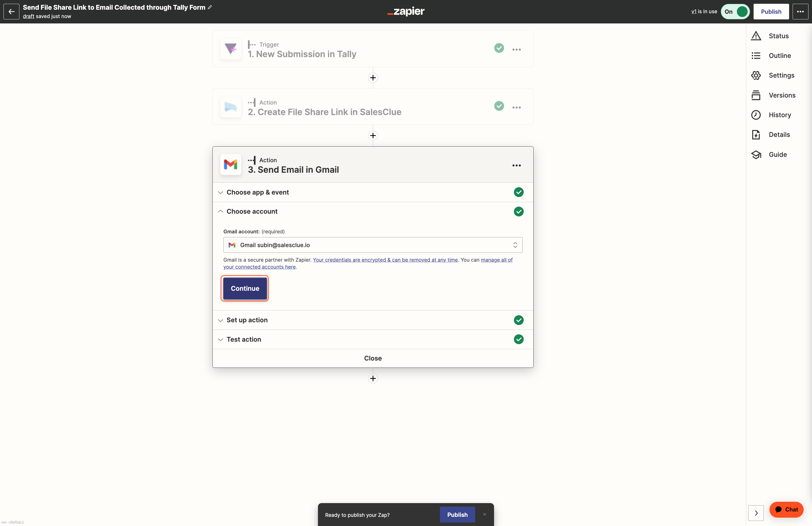Expand the Test action section
This screenshot has width=812, height=526.
[x=373, y=339]
